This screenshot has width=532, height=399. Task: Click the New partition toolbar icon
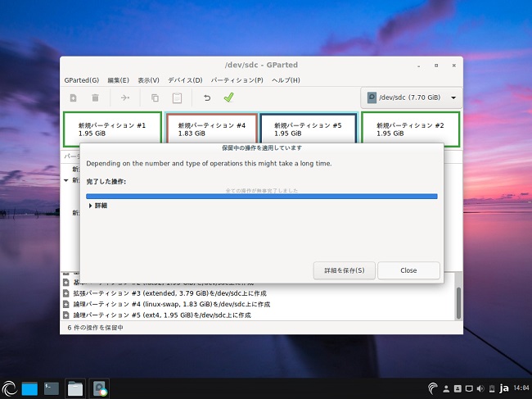[73, 98]
